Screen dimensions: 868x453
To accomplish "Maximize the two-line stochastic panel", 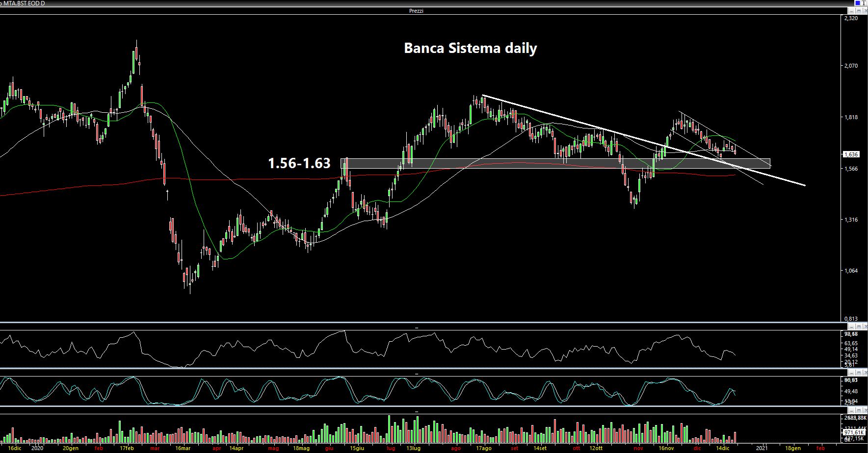I will coord(859,373).
